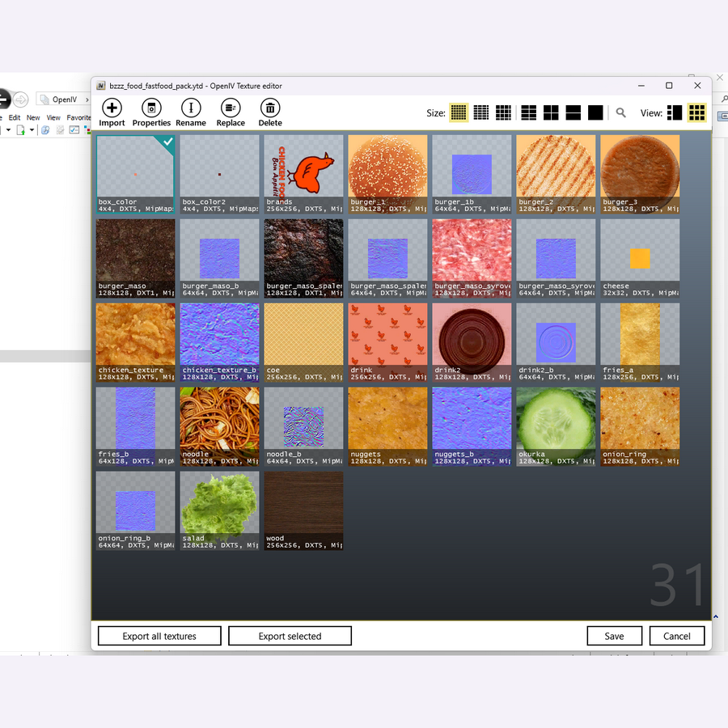
Task: Select the brands chicken logo texture
Action: (x=303, y=174)
